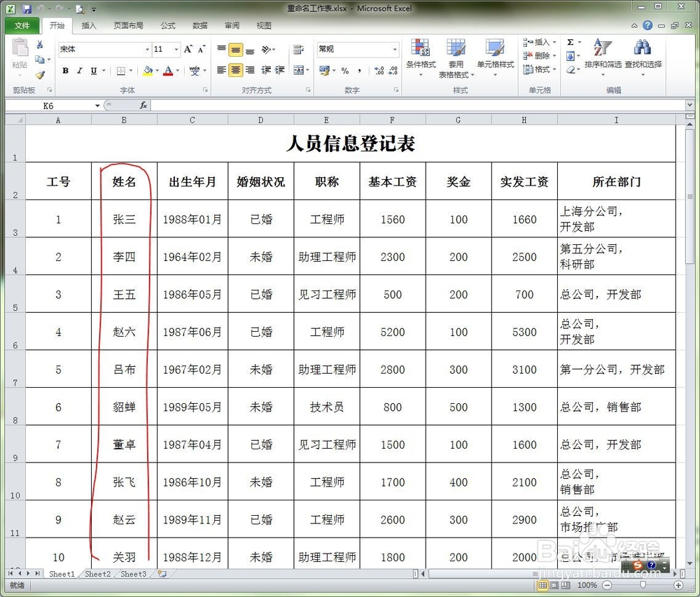Switch to the Sheet2 worksheet tab
Image resolution: width=700 pixels, height=597 pixels.
pos(98,574)
